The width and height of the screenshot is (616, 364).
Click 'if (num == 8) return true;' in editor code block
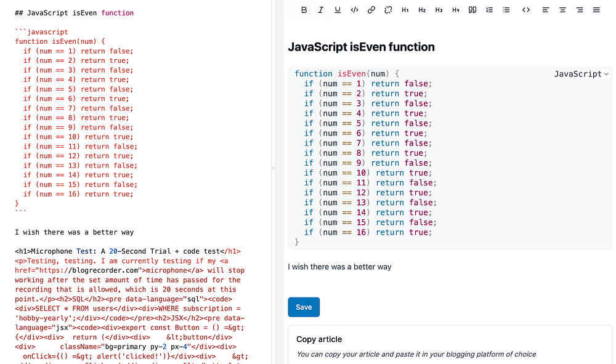(365, 153)
